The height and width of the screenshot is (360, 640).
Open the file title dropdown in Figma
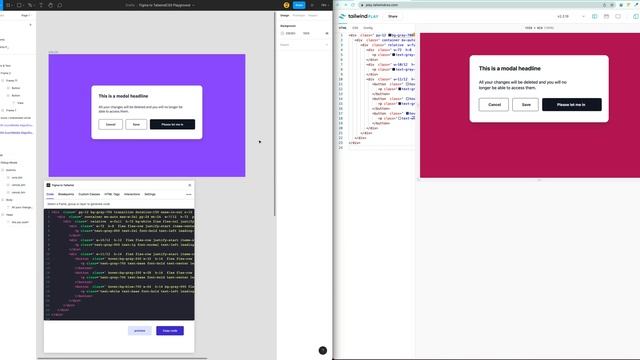tap(193, 5)
